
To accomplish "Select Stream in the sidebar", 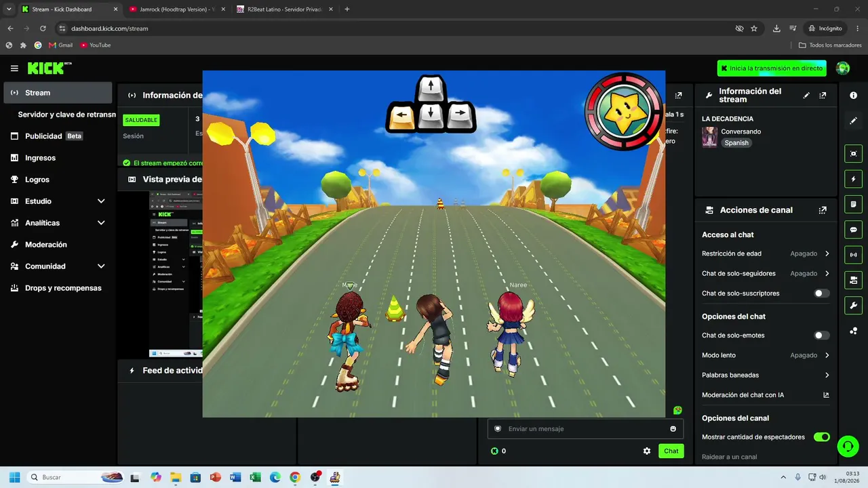I will point(58,93).
